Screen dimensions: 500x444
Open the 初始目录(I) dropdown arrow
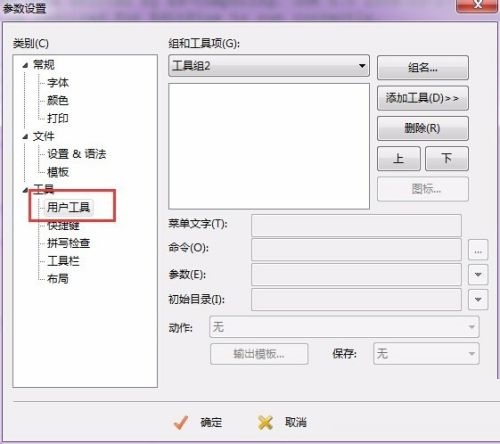[x=478, y=299]
